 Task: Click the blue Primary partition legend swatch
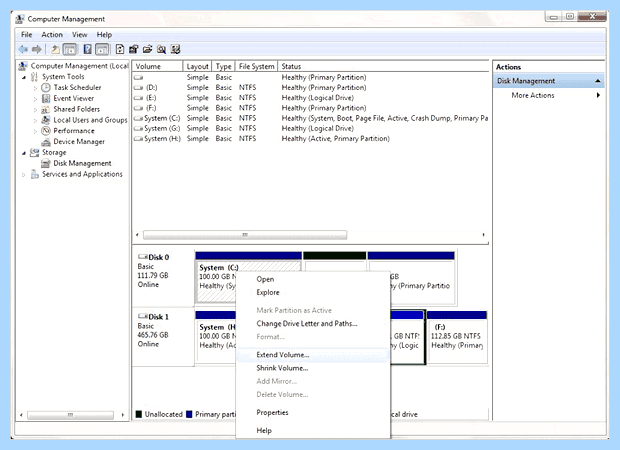coord(189,414)
